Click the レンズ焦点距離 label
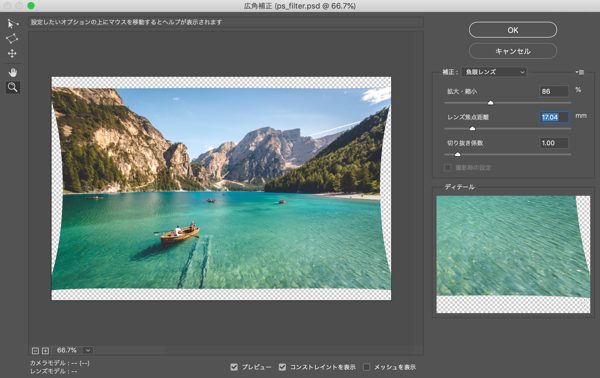 point(468,117)
